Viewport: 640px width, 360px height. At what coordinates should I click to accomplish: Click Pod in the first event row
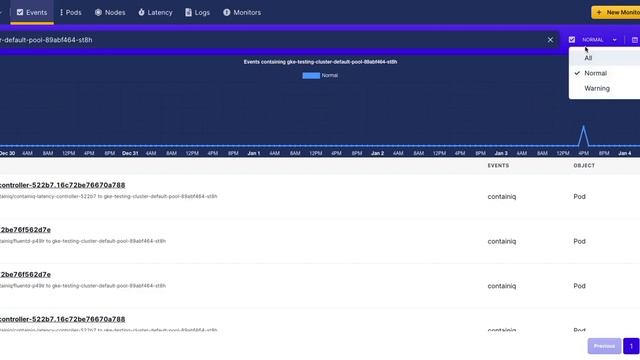coord(579,196)
